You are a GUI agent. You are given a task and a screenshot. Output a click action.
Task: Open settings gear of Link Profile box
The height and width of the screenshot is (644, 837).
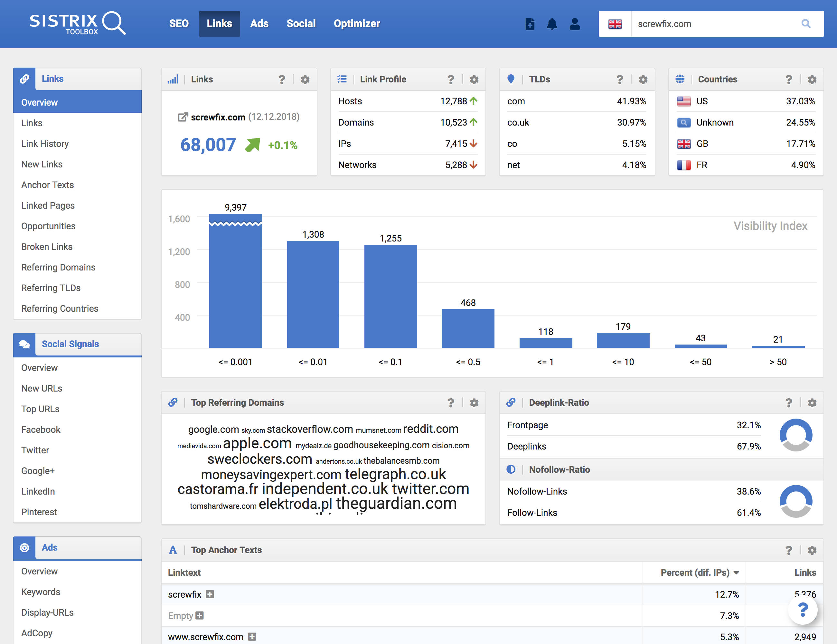pyautogui.click(x=474, y=79)
